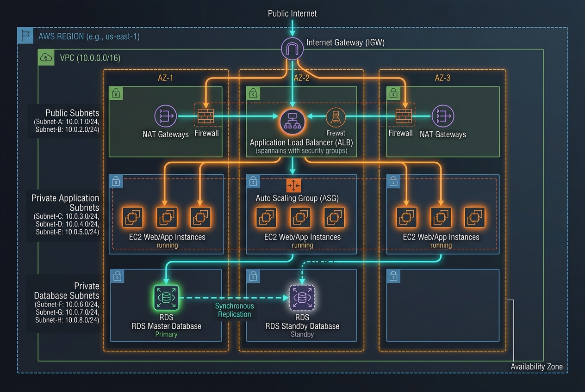Click the lock icon of AZ-2 application subnet

(253, 182)
